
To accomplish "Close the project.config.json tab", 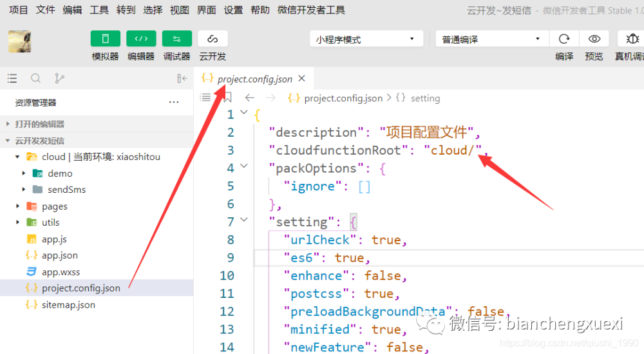I will 302,78.
